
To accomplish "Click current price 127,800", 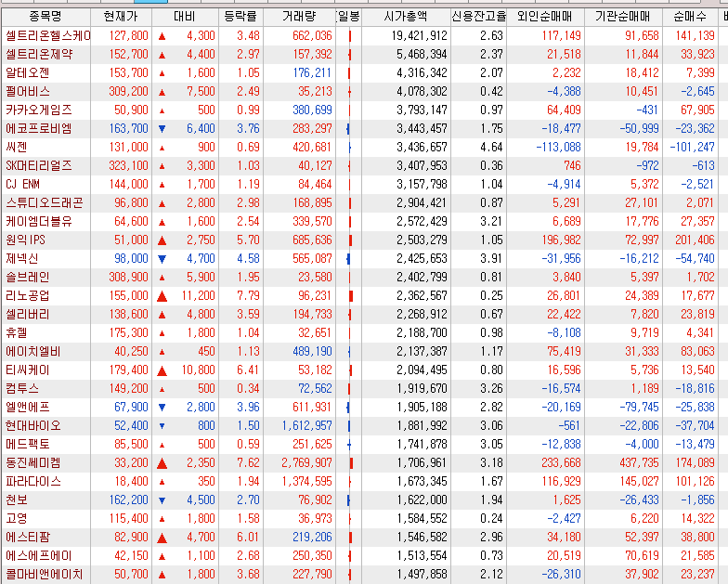I will pos(128,35).
